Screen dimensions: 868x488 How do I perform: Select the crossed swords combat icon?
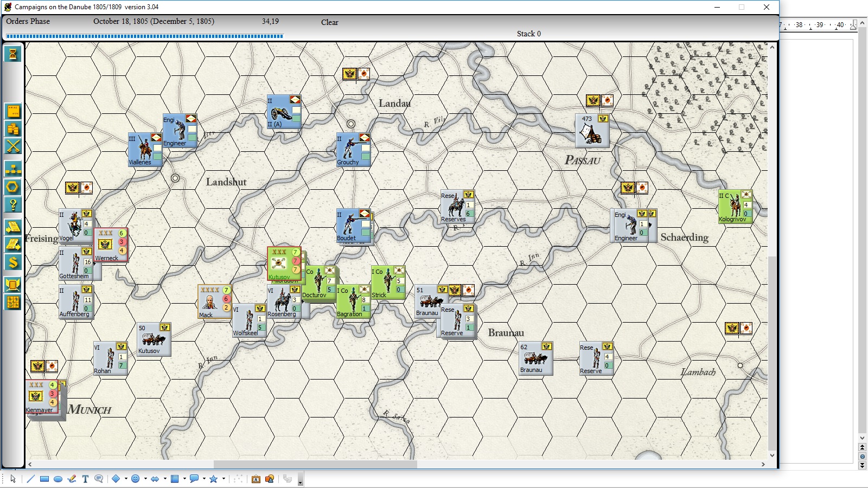pos(13,146)
